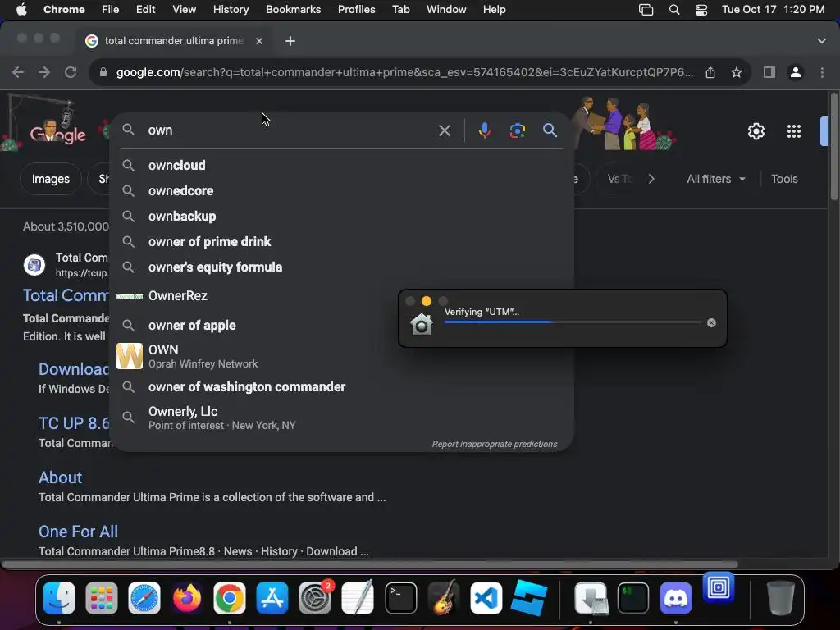The image size is (840, 630).
Task: Expand the All filters dropdown
Action: click(x=716, y=179)
